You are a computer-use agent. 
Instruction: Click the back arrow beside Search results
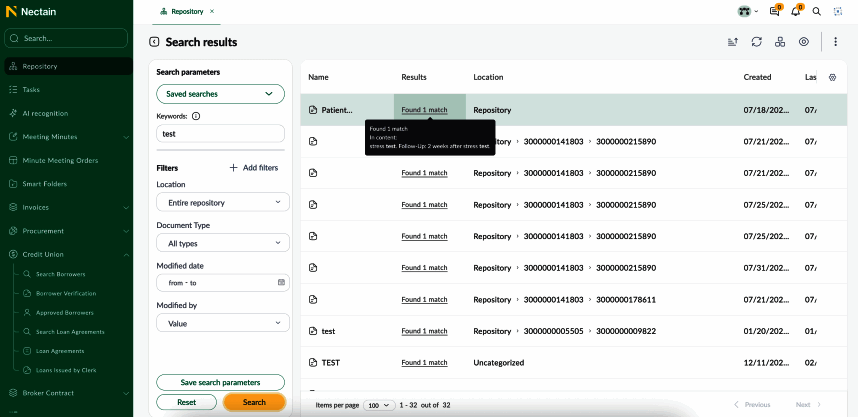[154, 42]
